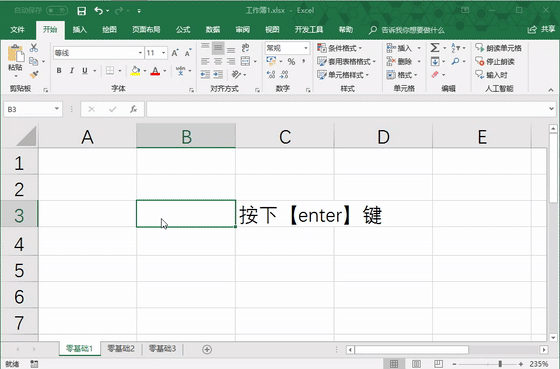Click the text Orientation icon
Image resolution: width=560 pixels, height=369 pixels.
236,74
